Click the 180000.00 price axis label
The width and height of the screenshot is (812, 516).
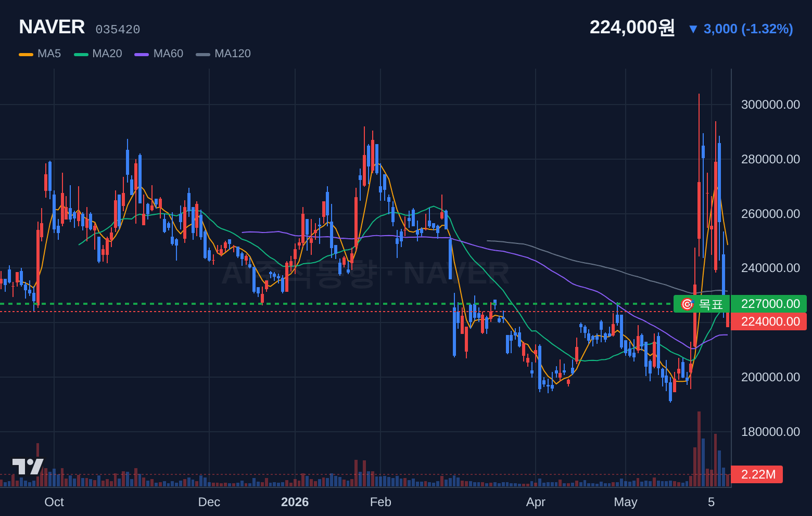770,432
